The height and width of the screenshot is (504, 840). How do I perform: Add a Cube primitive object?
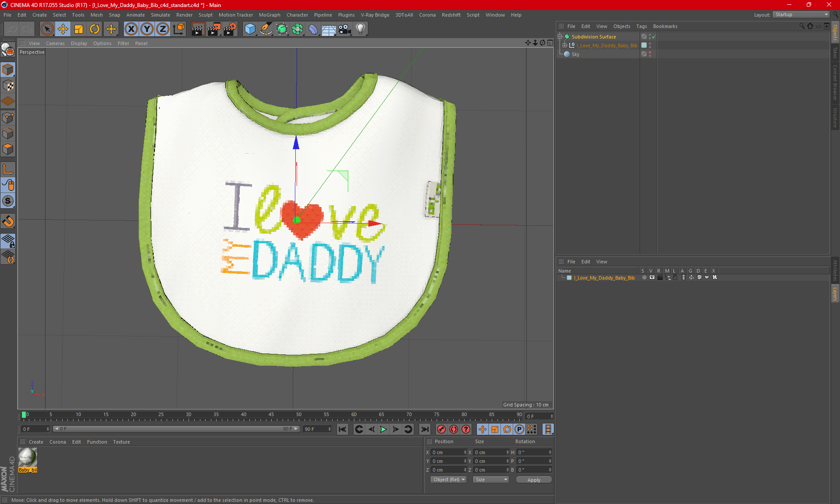[x=250, y=29]
